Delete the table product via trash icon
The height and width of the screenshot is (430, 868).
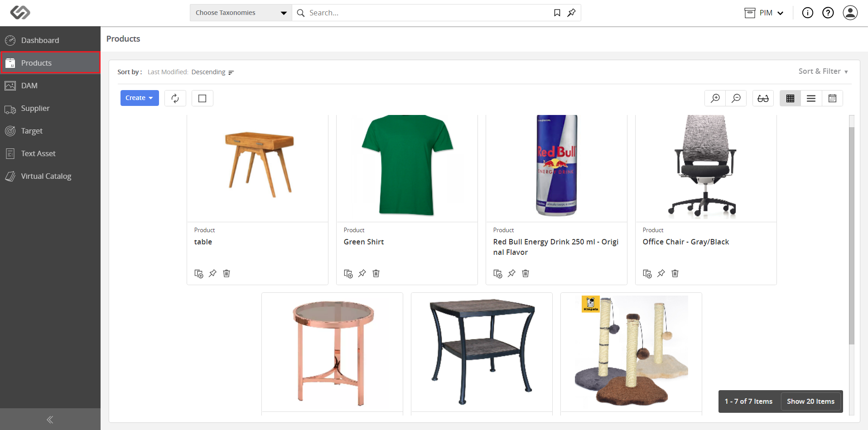click(x=227, y=273)
